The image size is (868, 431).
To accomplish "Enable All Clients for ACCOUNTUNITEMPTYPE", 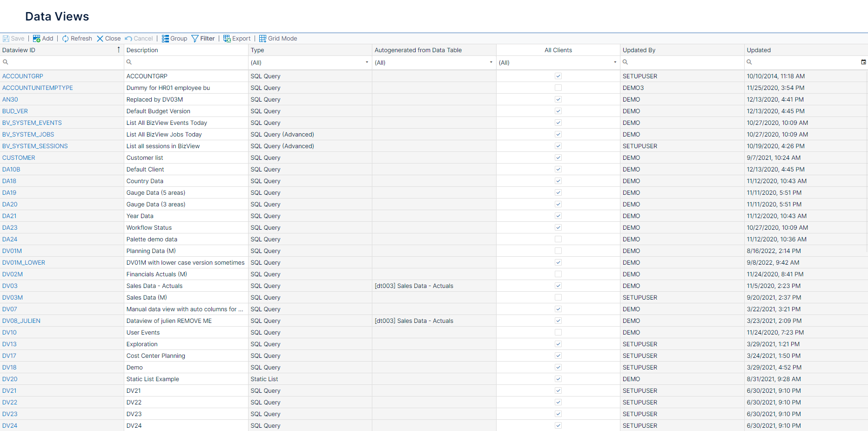I will (x=558, y=88).
